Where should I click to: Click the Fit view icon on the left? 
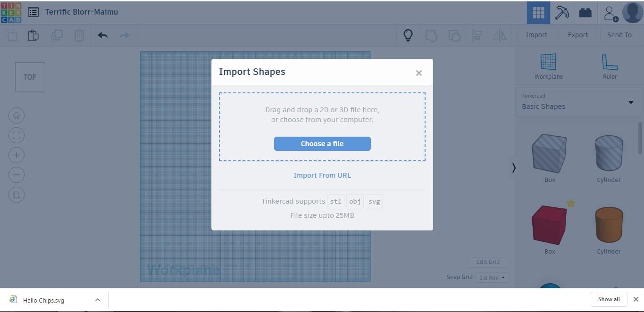click(17, 135)
